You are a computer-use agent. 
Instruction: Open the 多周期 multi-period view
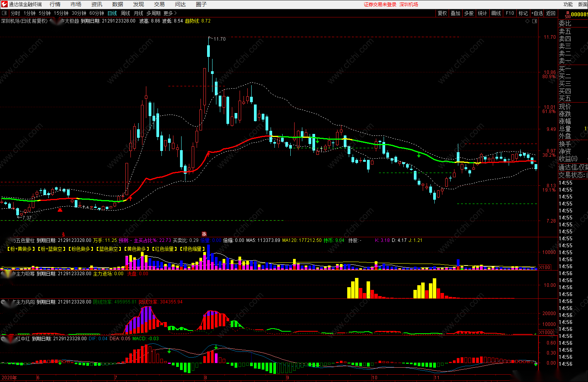(x=153, y=13)
